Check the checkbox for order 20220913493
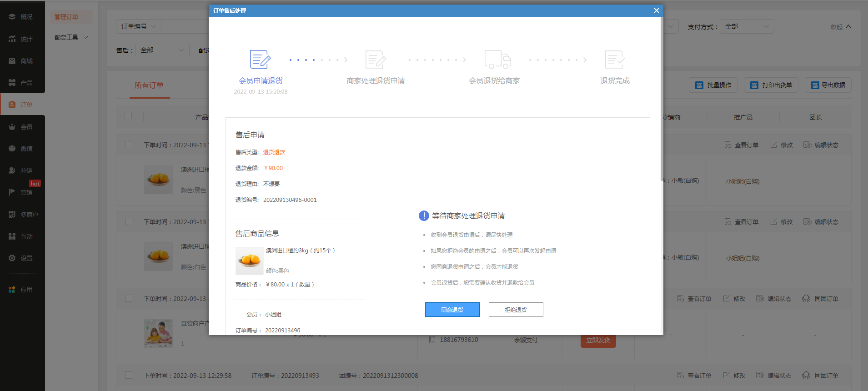868x391 pixels. (x=129, y=375)
